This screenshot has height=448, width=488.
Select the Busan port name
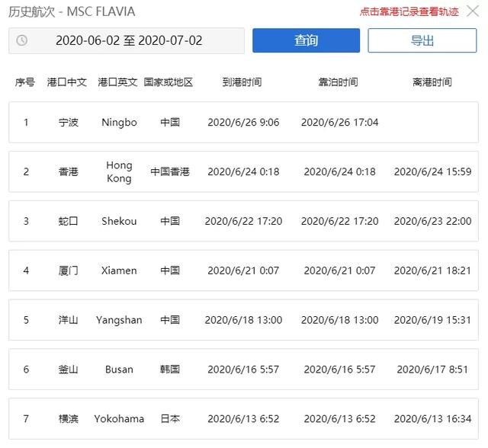pyautogui.click(x=119, y=370)
